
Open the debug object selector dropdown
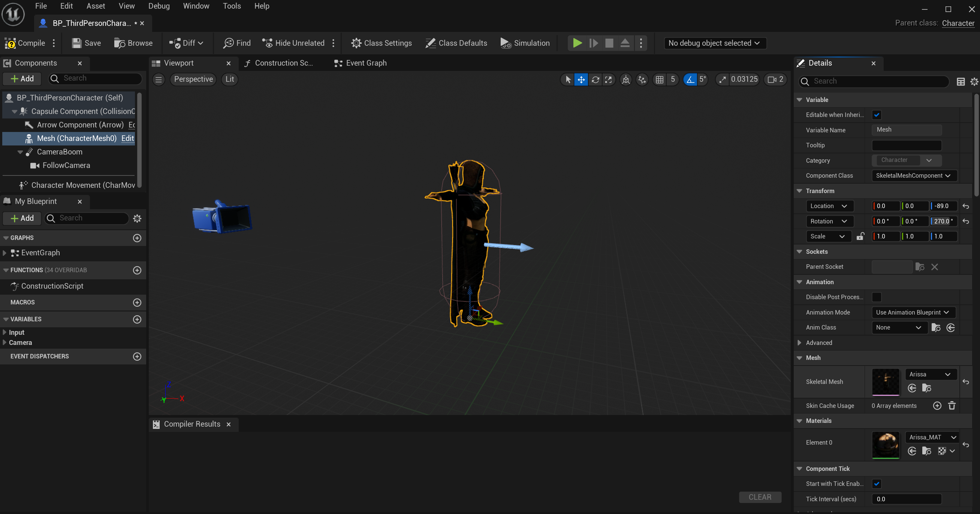click(714, 43)
